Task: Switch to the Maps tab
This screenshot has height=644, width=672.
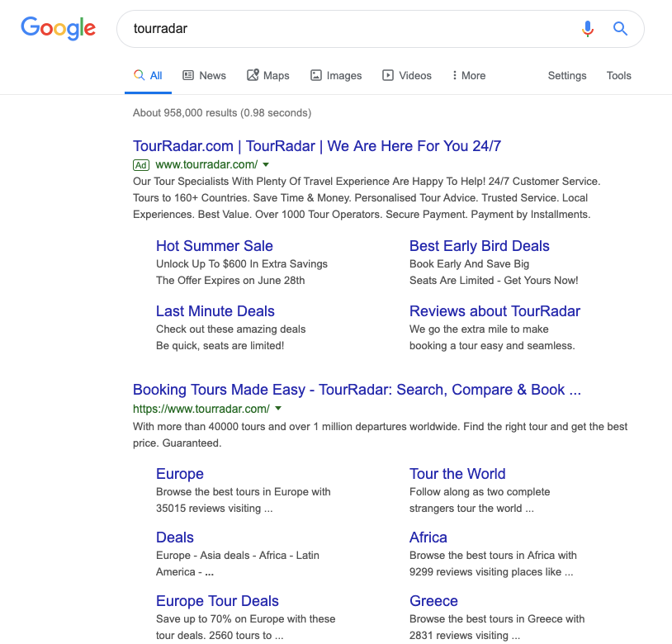Action: [x=267, y=75]
